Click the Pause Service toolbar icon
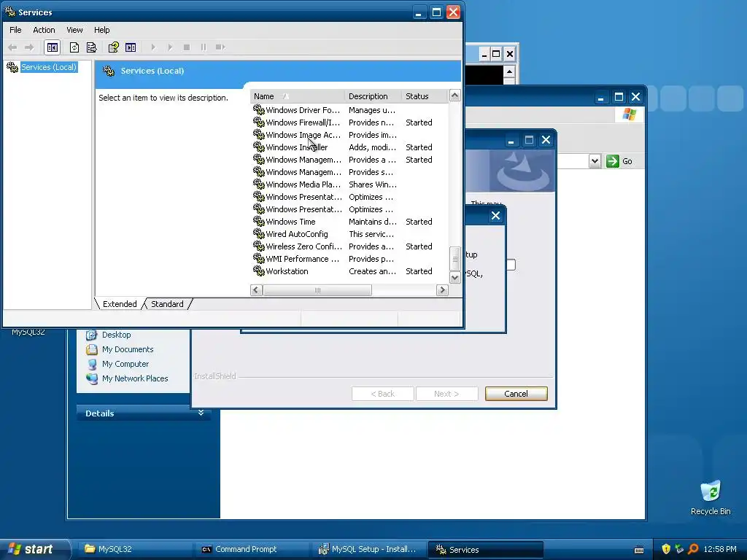The width and height of the screenshot is (747, 560). click(204, 47)
